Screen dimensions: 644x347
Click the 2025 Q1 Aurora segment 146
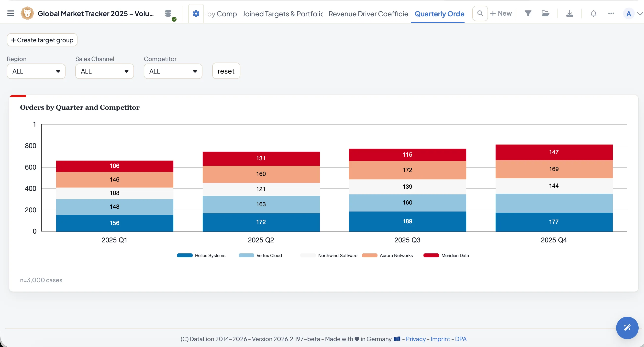(114, 180)
